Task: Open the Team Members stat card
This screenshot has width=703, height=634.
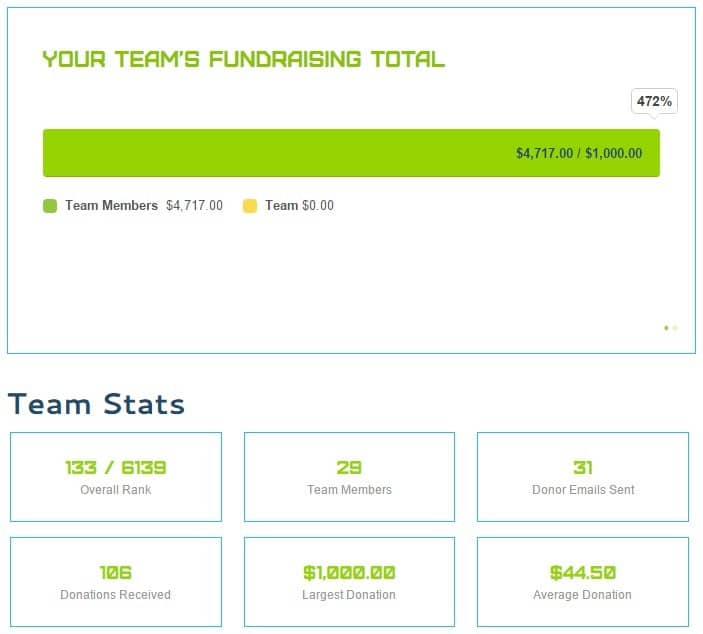Action: point(349,477)
